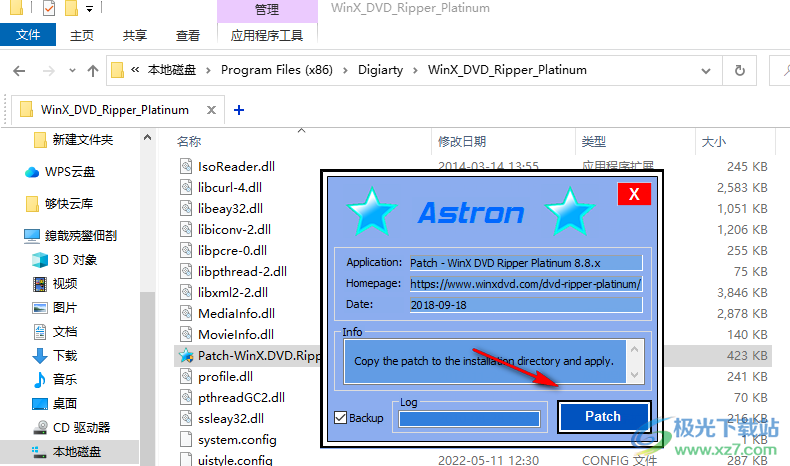Close the WinX_DVD_Ripper_Platinum folder tab
The image size is (790, 466).
212,110
